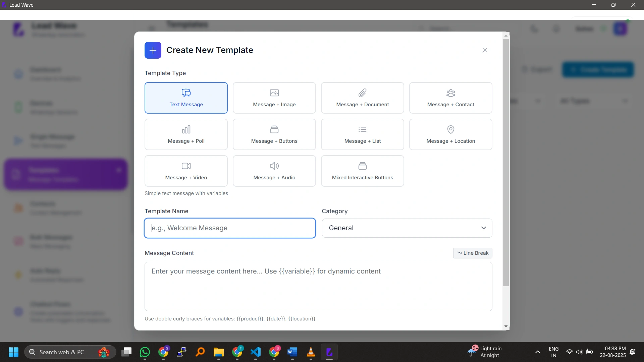Pick the Message + Contact template type
644x362 pixels.
tap(450, 98)
